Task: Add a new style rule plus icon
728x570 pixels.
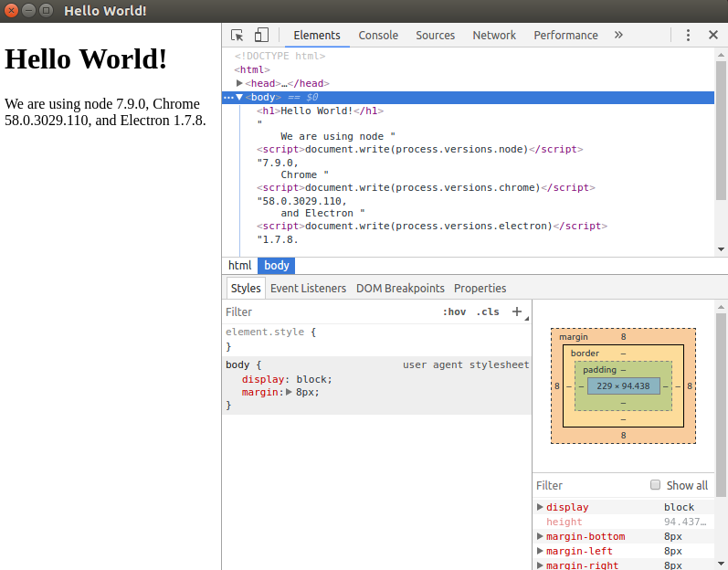Action: click(x=517, y=311)
